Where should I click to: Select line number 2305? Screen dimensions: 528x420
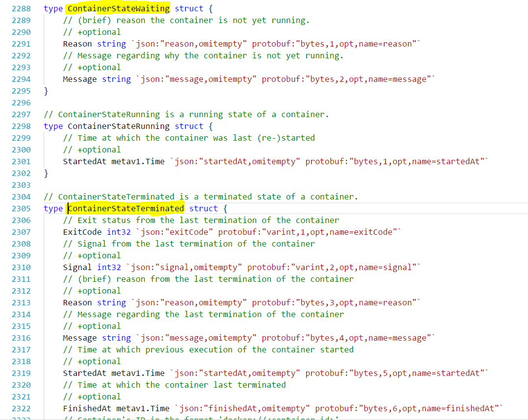(21, 208)
